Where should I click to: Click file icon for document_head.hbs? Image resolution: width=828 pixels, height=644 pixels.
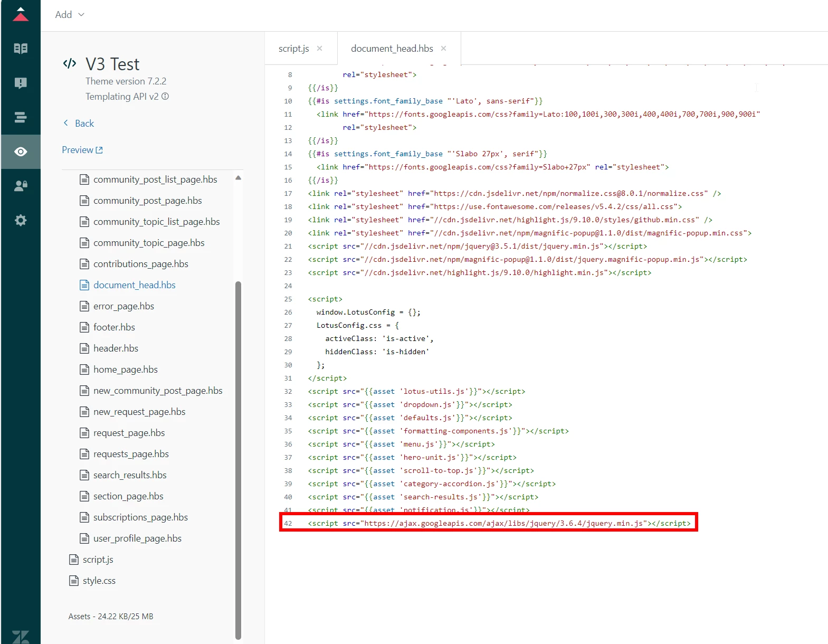point(84,285)
